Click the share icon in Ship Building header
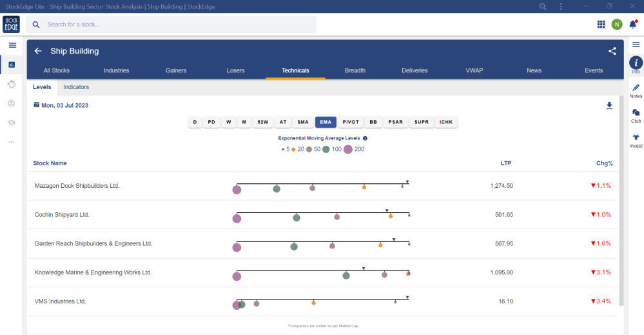 click(612, 51)
